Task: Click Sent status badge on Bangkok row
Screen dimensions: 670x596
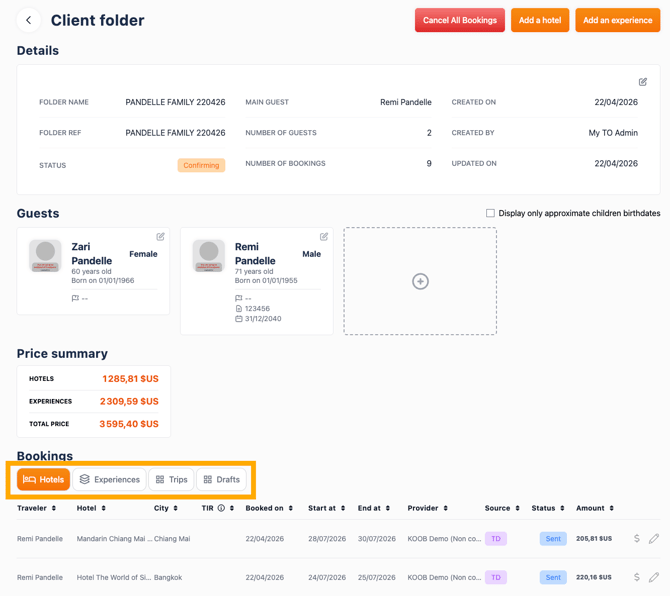Action: pos(553,578)
